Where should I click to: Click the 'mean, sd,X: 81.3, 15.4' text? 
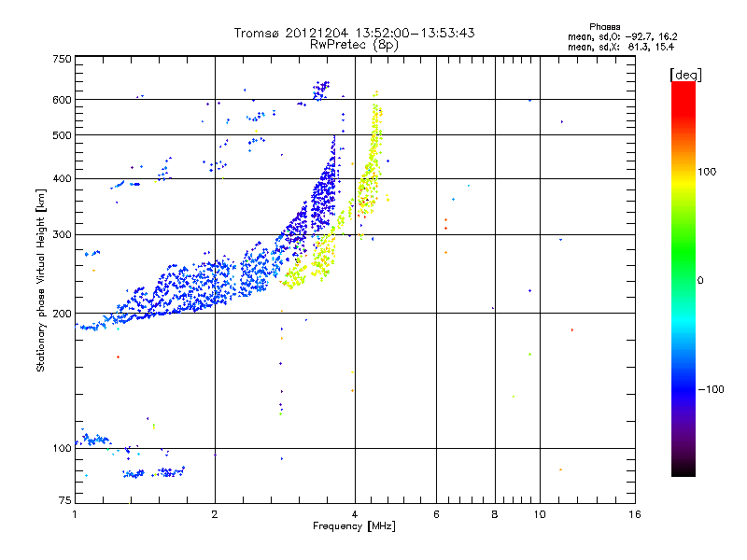click(621, 47)
